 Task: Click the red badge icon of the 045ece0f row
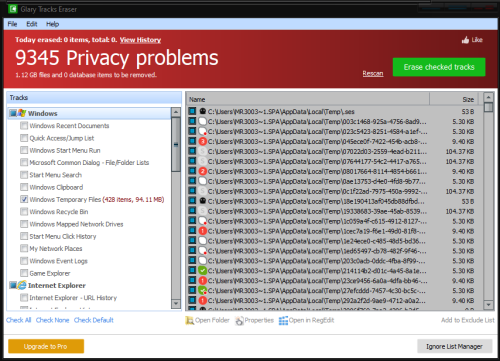click(202, 141)
